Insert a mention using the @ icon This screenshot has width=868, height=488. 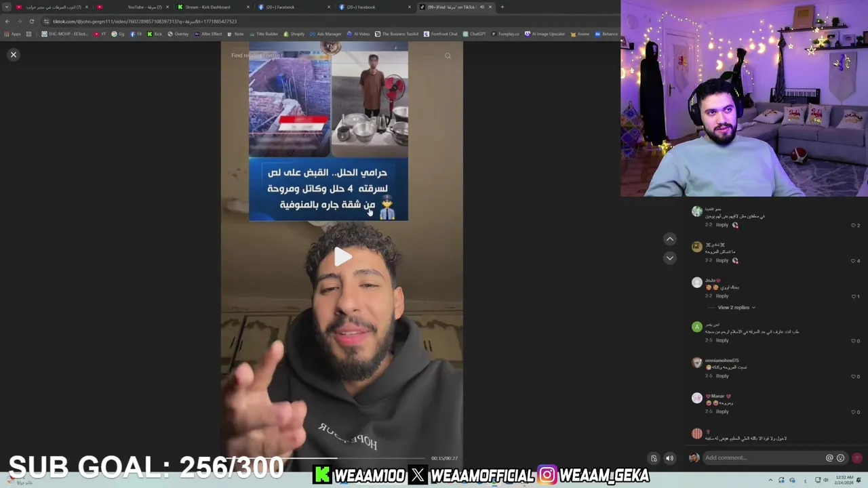tap(829, 457)
